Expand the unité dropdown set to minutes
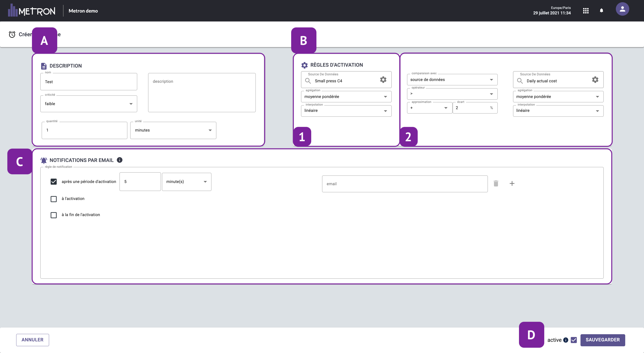Image resolution: width=644 pixels, height=353 pixels. (173, 130)
